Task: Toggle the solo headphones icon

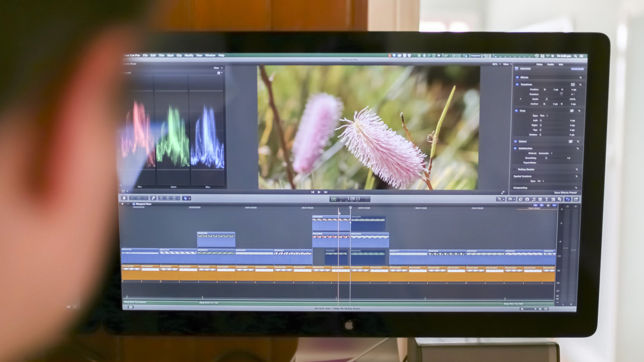Action: coord(548,205)
